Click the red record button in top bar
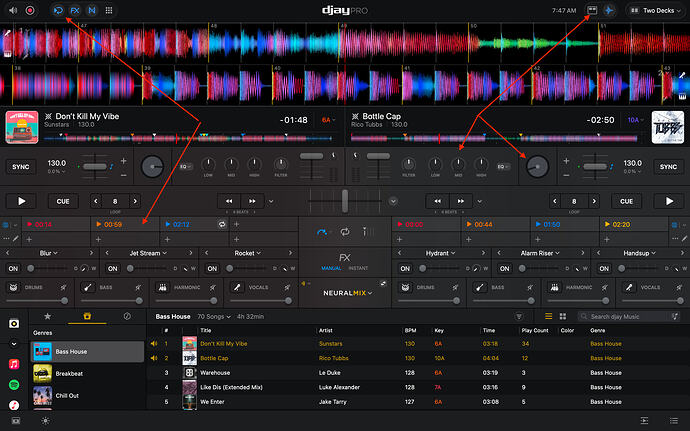The height and width of the screenshot is (431, 690). [x=30, y=10]
